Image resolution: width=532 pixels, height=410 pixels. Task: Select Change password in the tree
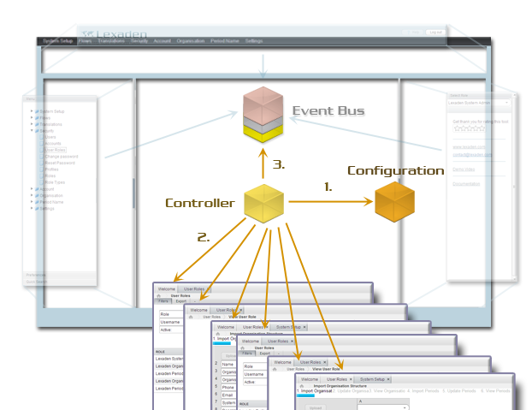point(62,157)
